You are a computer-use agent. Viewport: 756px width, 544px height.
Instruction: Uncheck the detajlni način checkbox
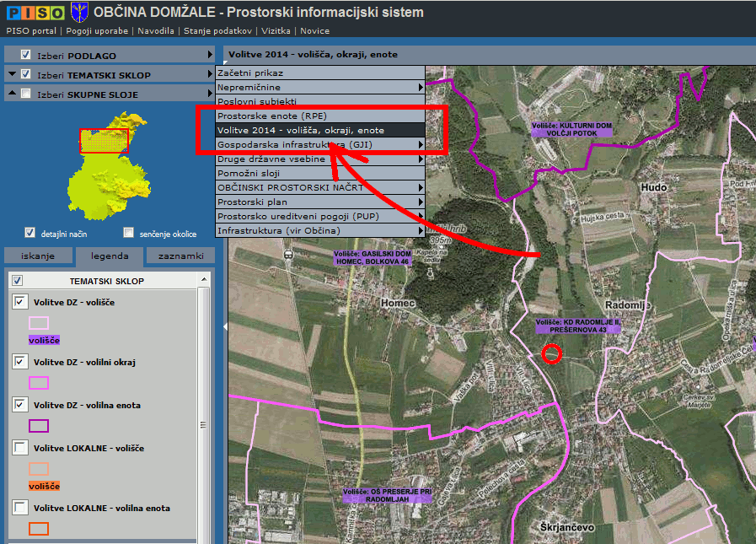click(x=30, y=233)
